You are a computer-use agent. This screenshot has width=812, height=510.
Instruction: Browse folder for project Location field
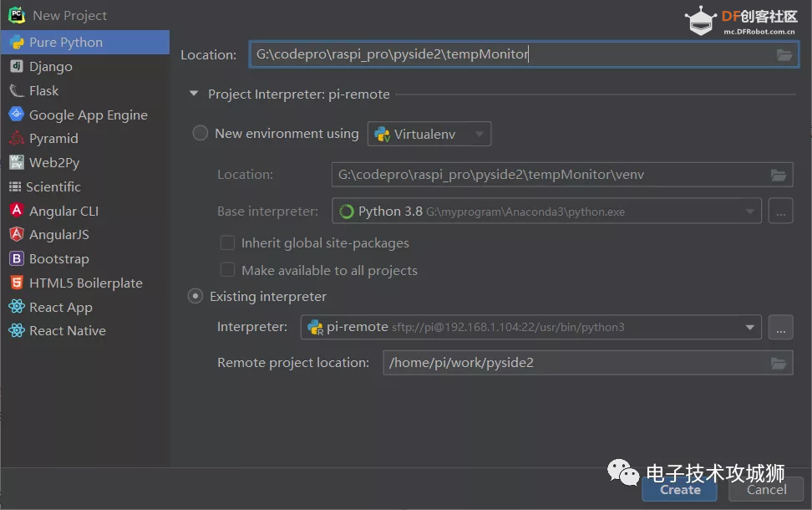click(x=784, y=54)
